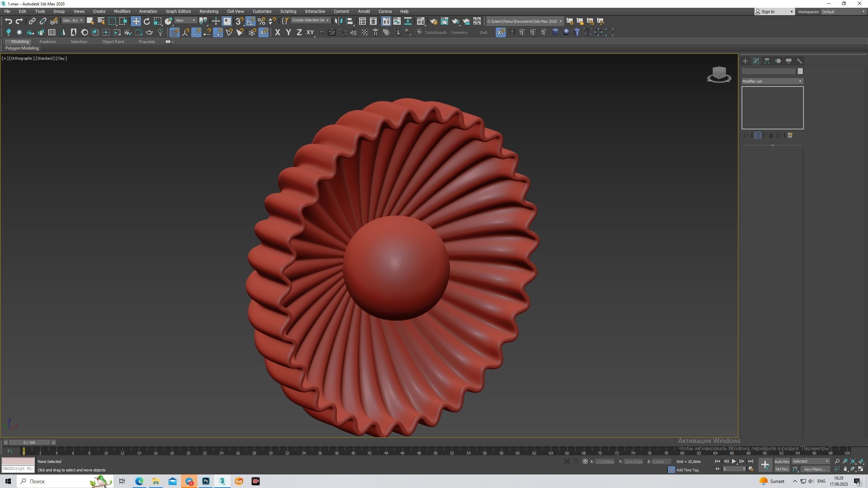Select the Unlink Selection icon

coord(43,21)
